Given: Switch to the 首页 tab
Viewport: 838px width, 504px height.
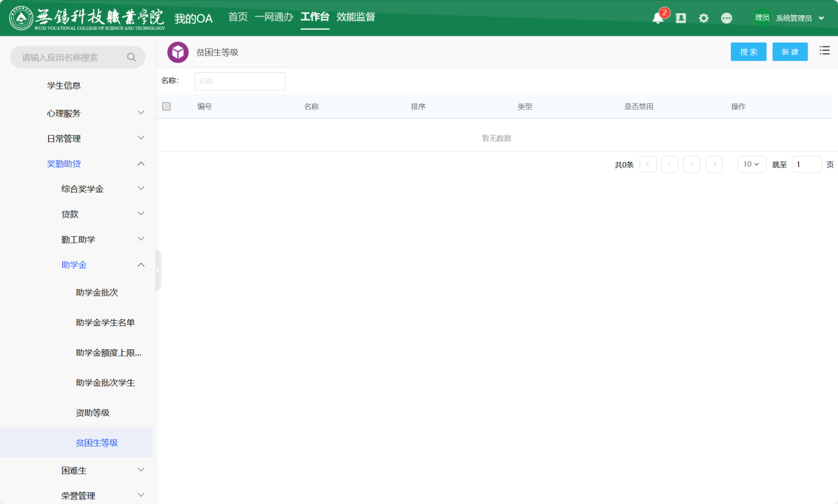Looking at the screenshot, I should point(238,17).
